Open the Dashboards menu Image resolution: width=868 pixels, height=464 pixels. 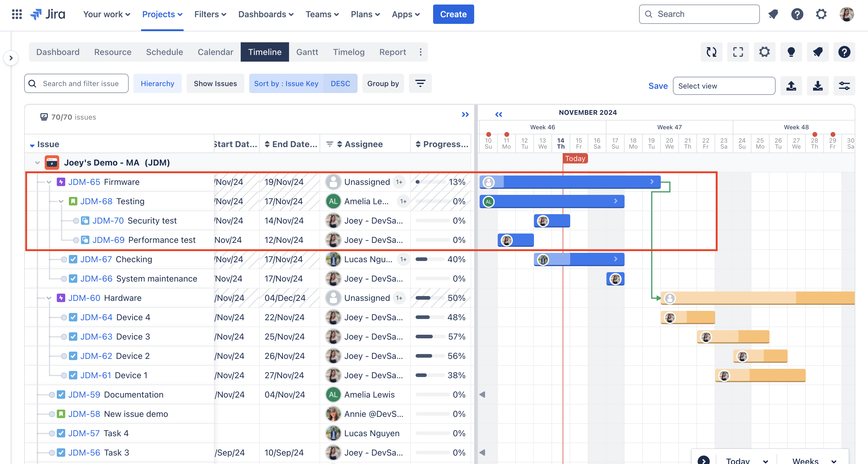click(265, 14)
